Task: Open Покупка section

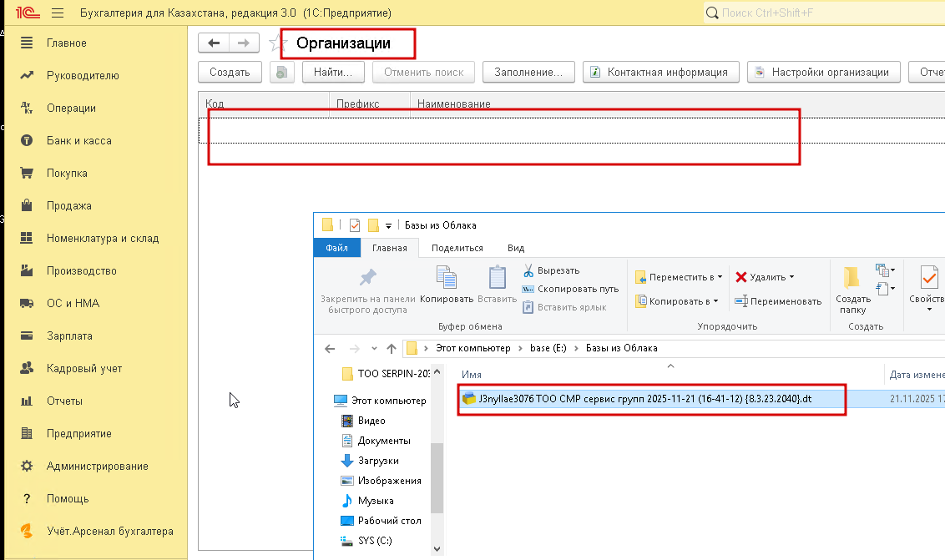Action: pyautogui.click(x=67, y=173)
